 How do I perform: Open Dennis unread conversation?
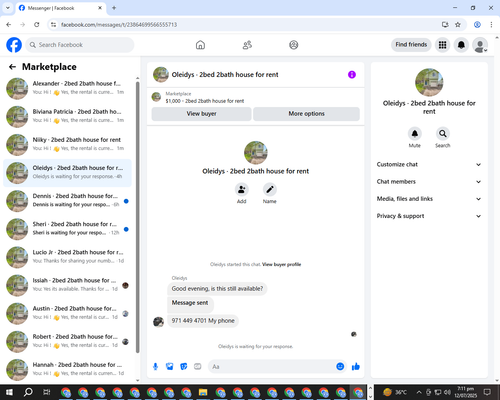(67, 201)
